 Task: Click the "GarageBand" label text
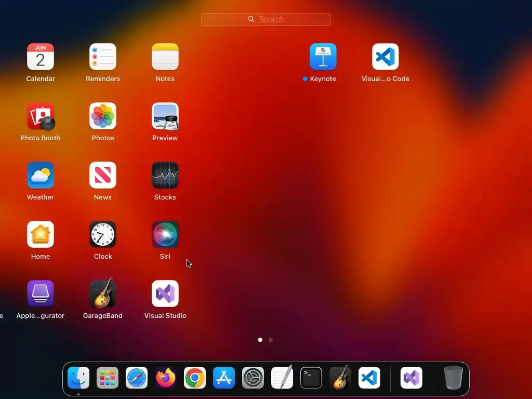pyautogui.click(x=103, y=315)
